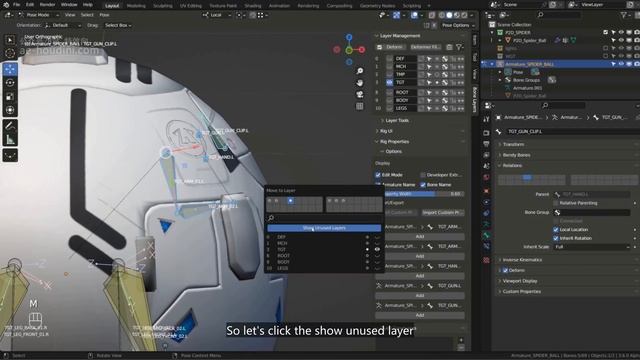Image resolution: width=640 pixels, height=360 pixels.
Task: Activate the Move tool in toolbar
Action: [x=10, y=69]
